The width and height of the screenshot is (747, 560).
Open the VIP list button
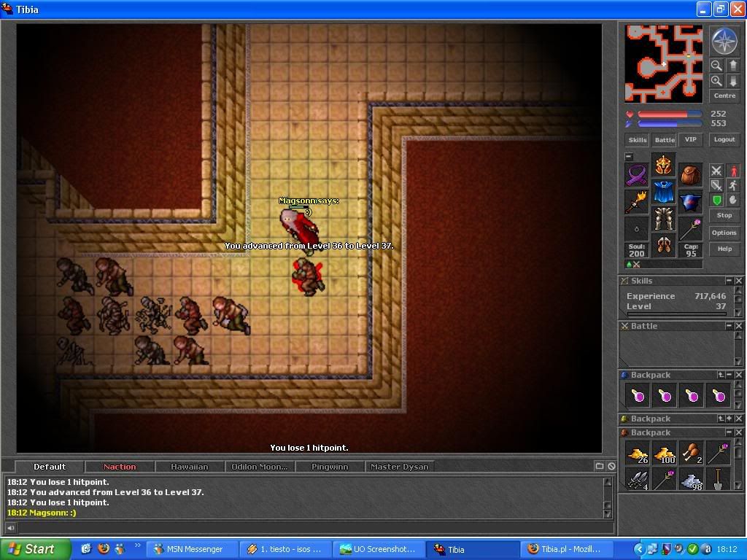(690, 139)
